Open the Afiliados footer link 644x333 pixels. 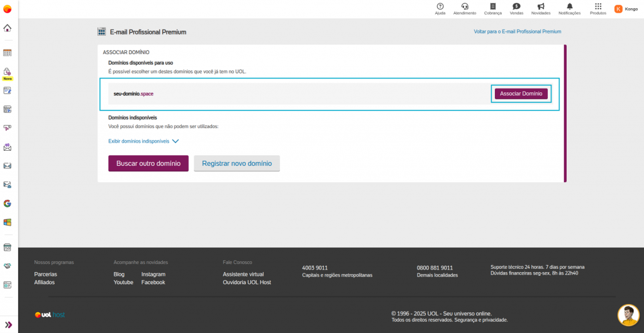(45, 283)
